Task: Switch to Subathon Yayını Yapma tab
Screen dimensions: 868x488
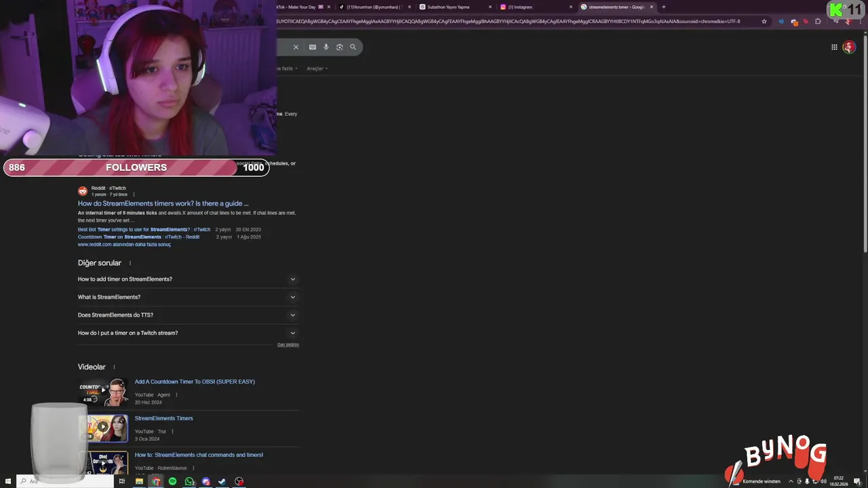Action: (455, 7)
